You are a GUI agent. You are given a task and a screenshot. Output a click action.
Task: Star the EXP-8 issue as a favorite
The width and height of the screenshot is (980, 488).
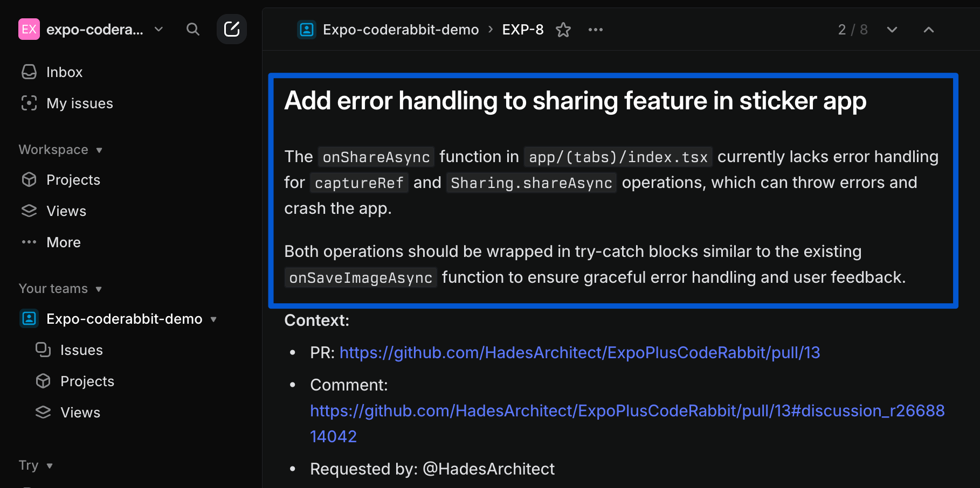[563, 30]
